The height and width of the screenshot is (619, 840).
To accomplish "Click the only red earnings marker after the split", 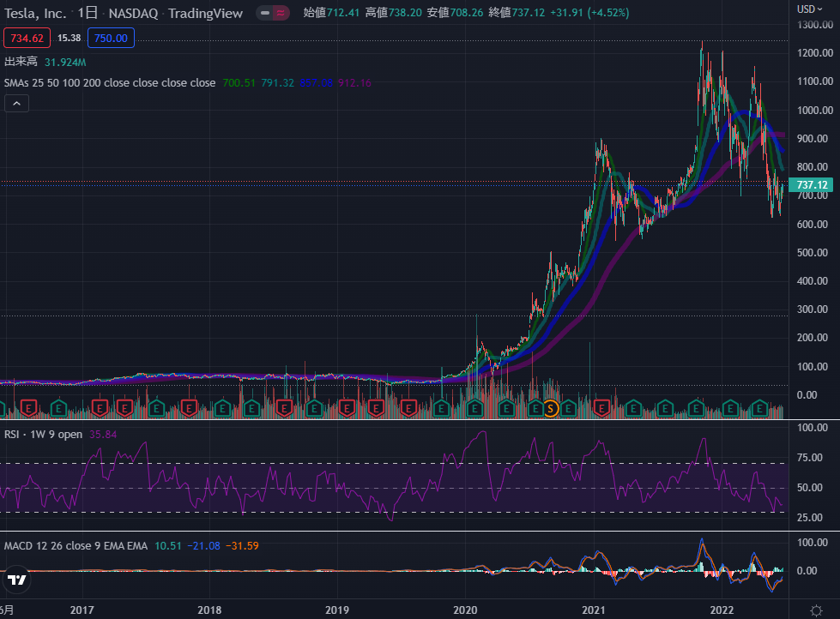I will pyautogui.click(x=601, y=409).
